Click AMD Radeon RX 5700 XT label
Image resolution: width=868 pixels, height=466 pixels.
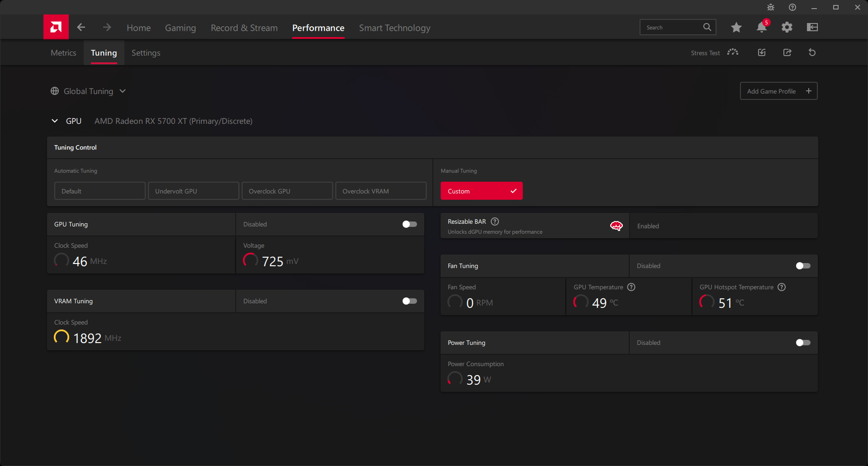173,121
